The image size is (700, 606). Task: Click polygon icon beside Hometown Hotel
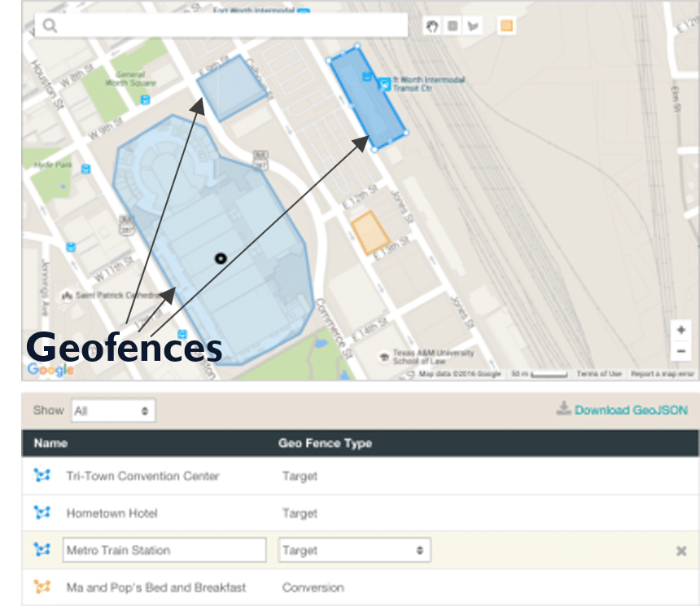click(x=42, y=513)
